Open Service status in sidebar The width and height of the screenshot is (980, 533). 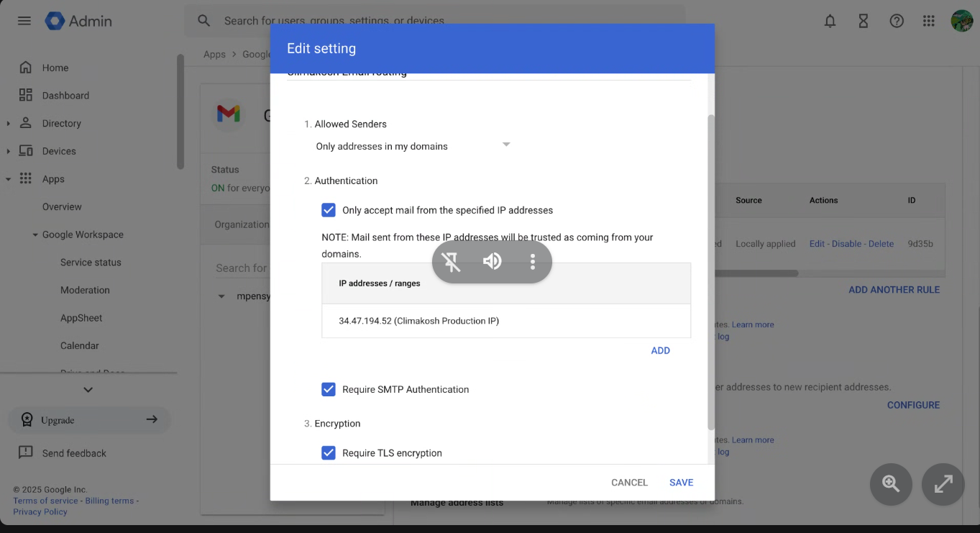pyautogui.click(x=91, y=263)
